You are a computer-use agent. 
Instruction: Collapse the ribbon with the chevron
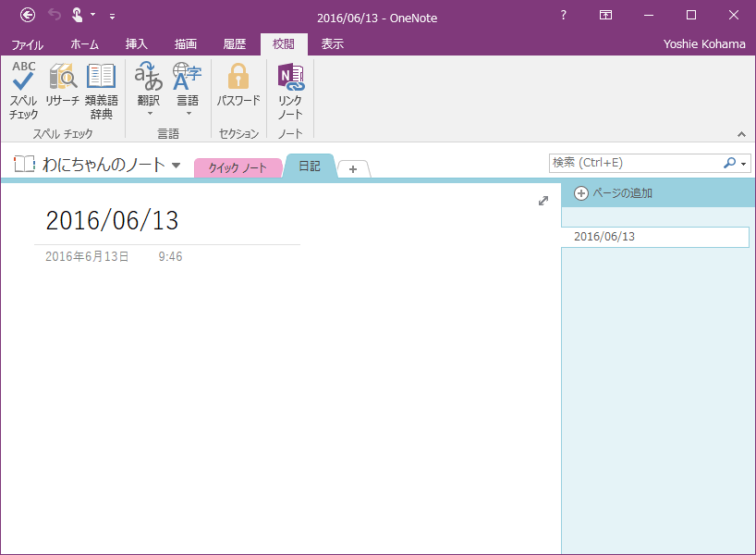click(741, 134)
